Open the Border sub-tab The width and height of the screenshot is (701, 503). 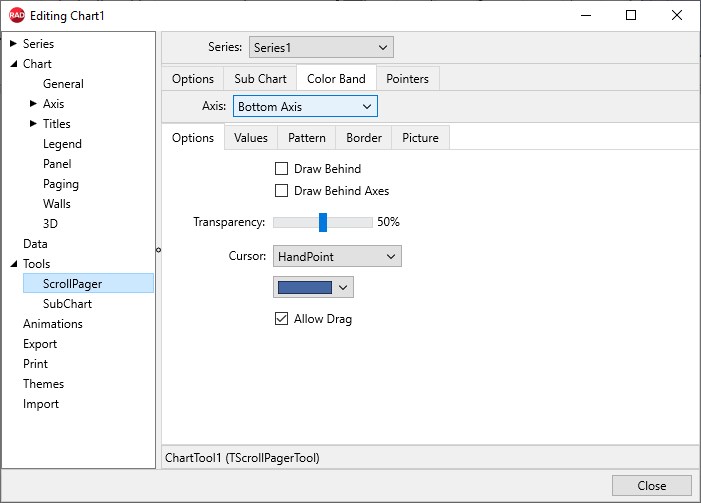(364, 138)
